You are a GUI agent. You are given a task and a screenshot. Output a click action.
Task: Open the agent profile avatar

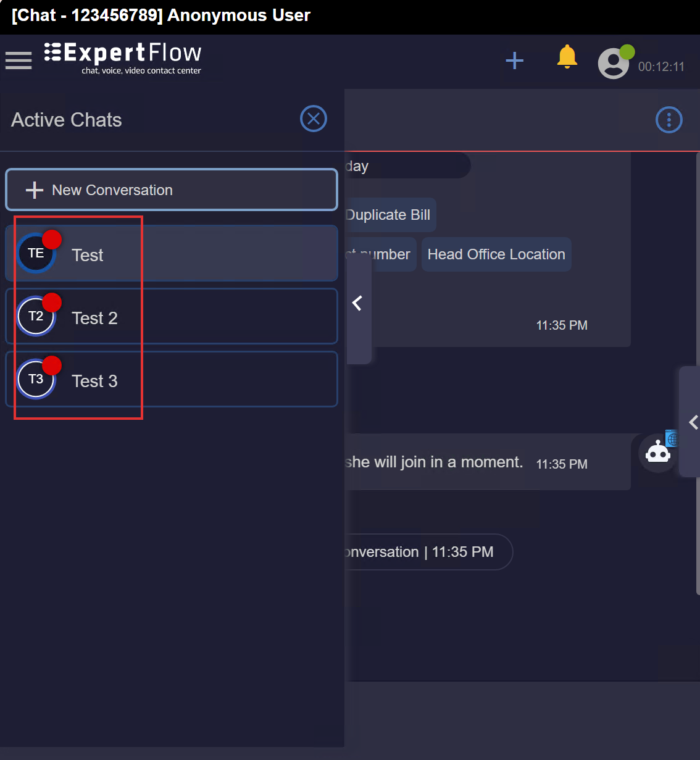[613, 64]
